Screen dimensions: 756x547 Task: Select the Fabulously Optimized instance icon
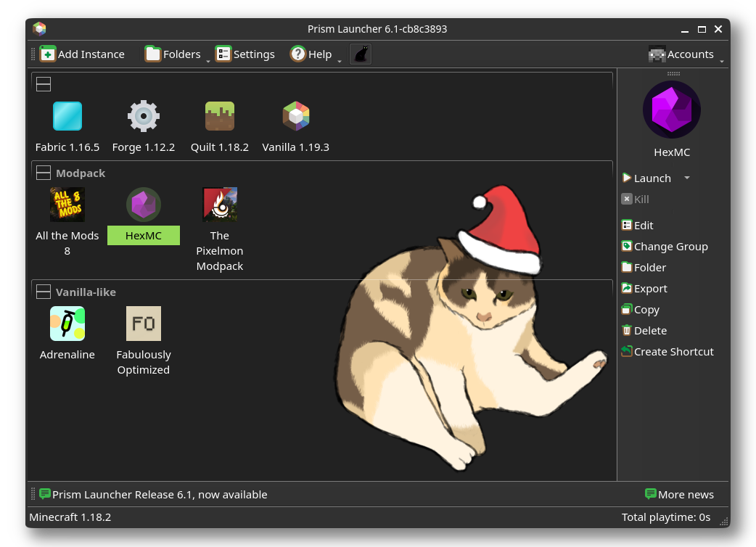pos(144,324)
